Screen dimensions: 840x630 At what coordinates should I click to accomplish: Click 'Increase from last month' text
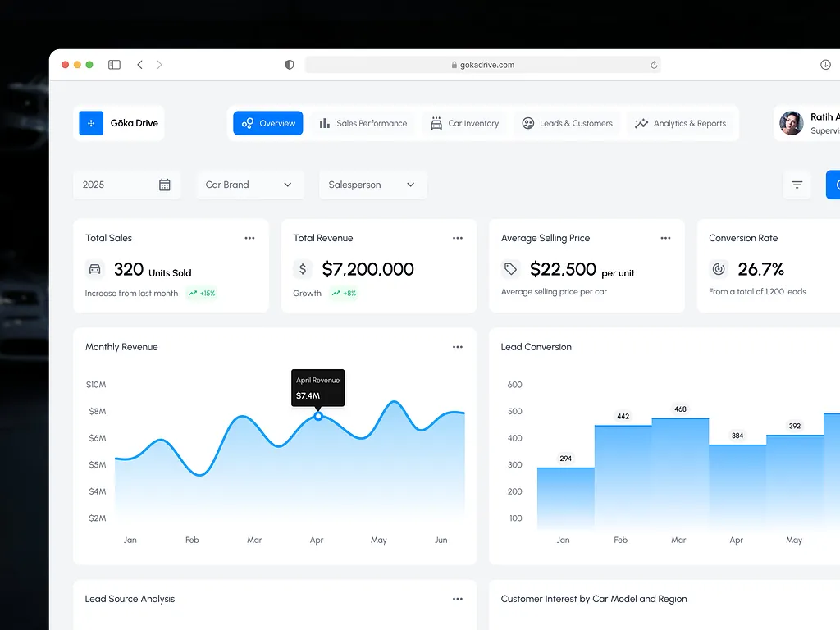click(x=131, y=294)
